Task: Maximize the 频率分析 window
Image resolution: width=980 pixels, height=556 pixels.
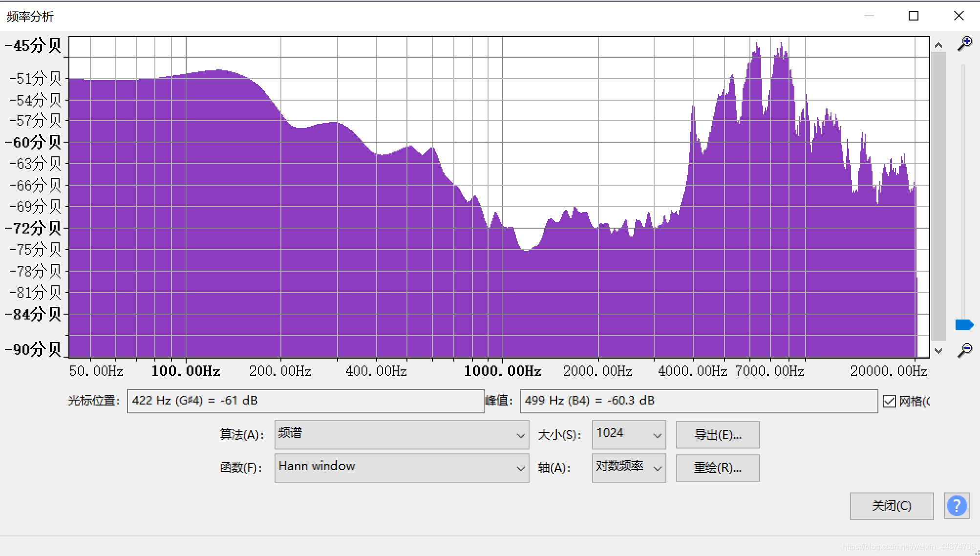Action: coord(914,16)
